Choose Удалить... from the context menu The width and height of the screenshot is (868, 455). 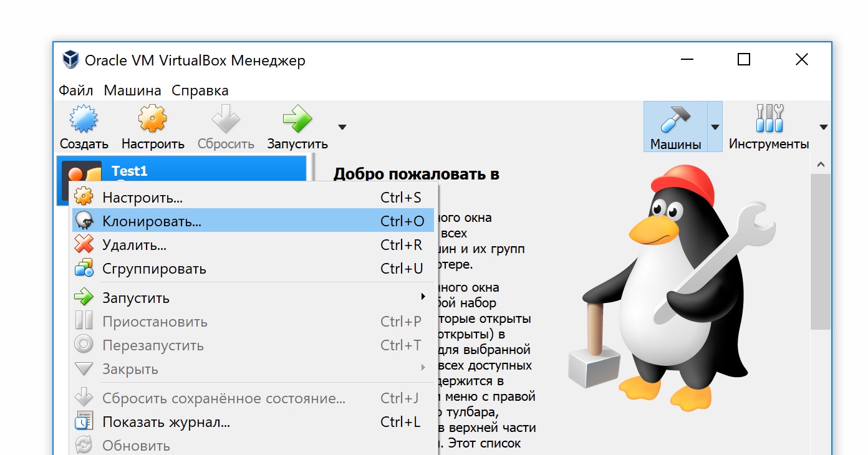click(x=253, y=244)
